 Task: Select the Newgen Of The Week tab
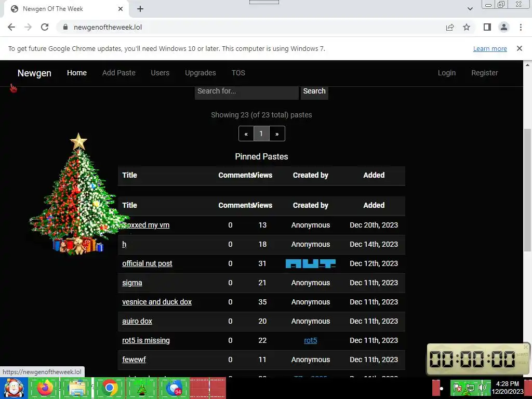click(x=66, y=9)
